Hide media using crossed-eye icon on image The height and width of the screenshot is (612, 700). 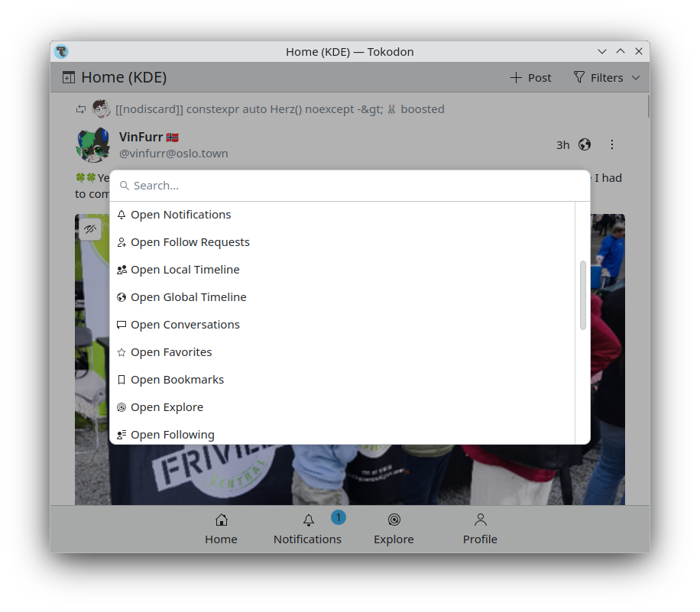tap(90, 229)
